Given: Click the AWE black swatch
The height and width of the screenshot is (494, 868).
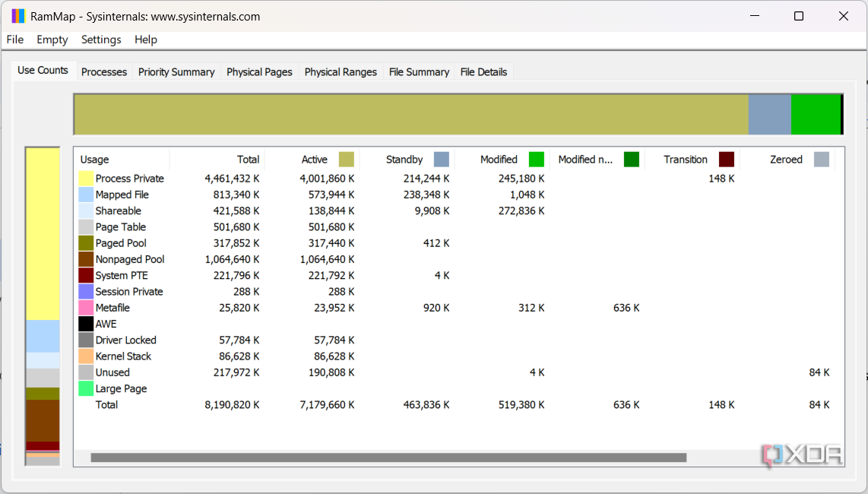Looking at the screenshot, I should [x=86, y=324].
